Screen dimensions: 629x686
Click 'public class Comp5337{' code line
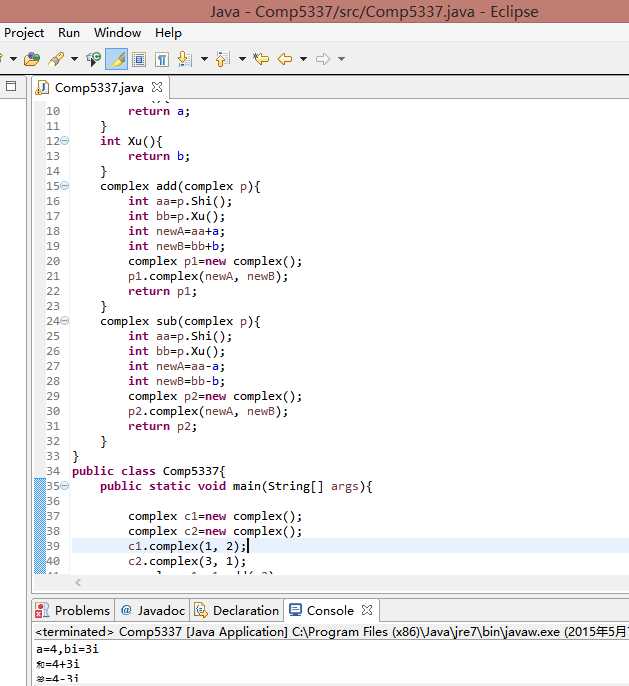(x=149, y=471)
